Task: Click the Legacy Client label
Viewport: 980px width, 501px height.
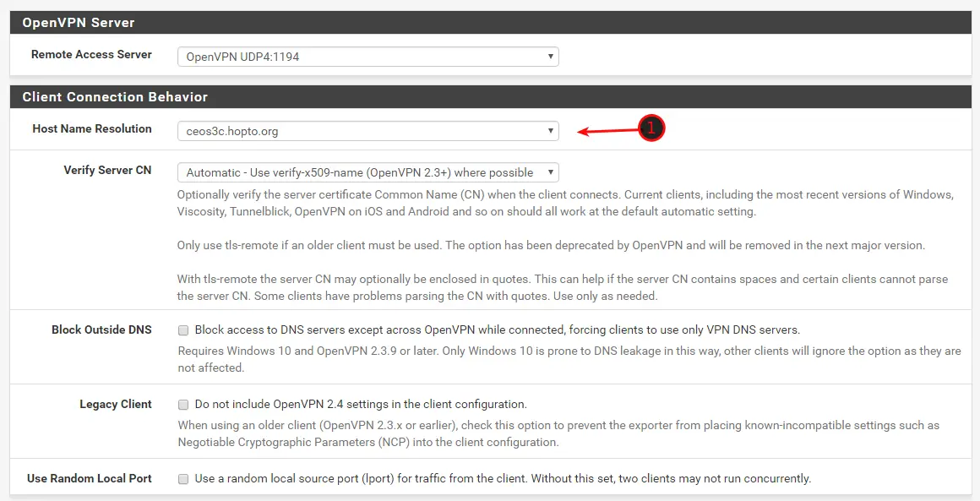Action: coord(116,404)
